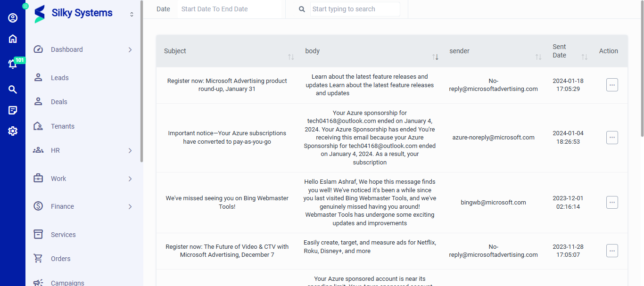
Task: Click the sidebar vertical scrollbar
Action: [141, 82]
